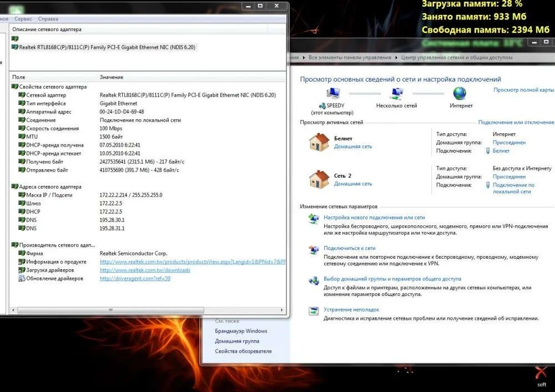Click the icon beside Маска IP / Подсети
The image size is (555, 392).
coord(22,195)
